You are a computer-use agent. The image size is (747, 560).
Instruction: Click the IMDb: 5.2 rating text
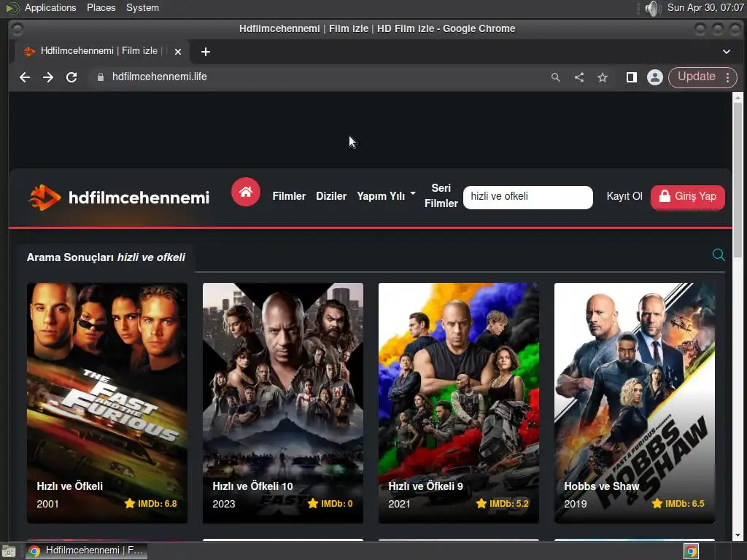click(x=508, y=504)
